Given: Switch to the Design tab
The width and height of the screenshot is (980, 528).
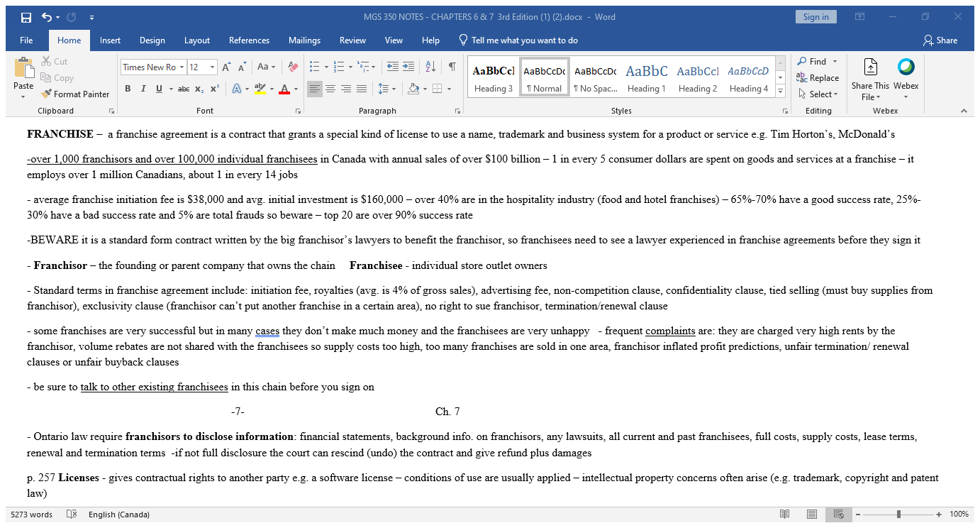Looking at the screenshot, I should pos(152,40).
